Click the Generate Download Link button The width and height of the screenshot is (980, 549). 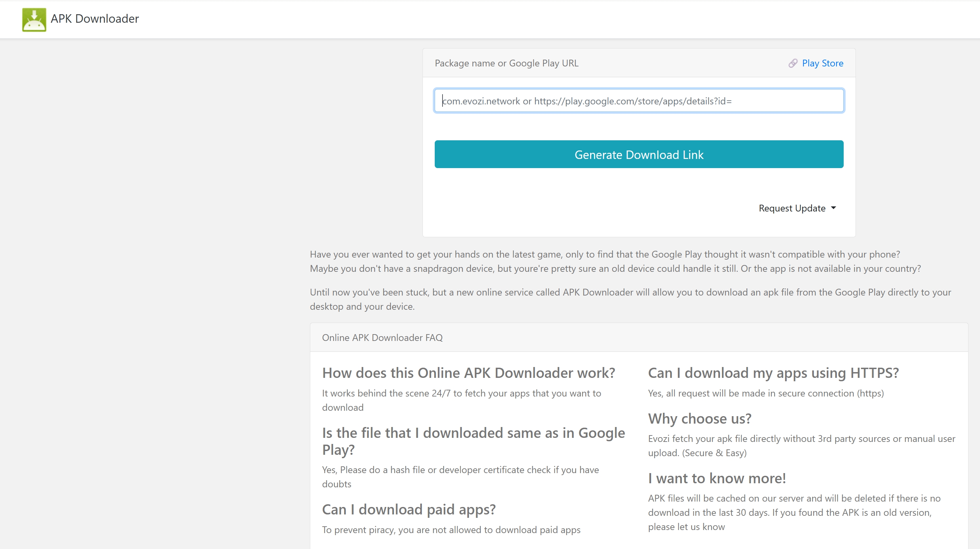[639, 154]
